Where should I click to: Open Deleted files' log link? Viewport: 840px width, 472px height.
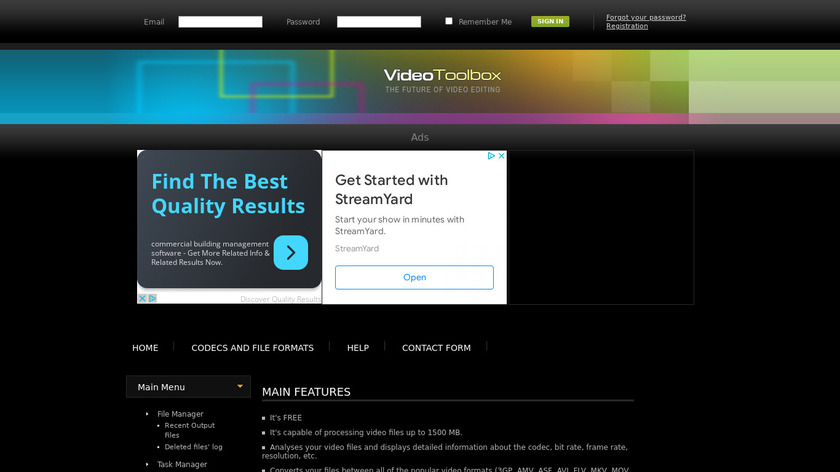point(193,447)
